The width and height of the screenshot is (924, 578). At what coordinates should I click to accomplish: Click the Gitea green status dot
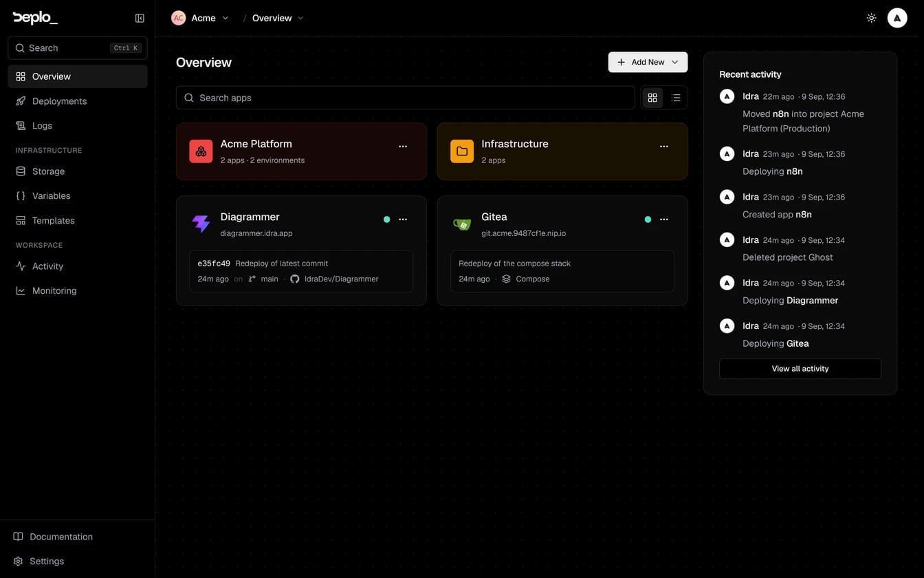click(x=648, y=220)
